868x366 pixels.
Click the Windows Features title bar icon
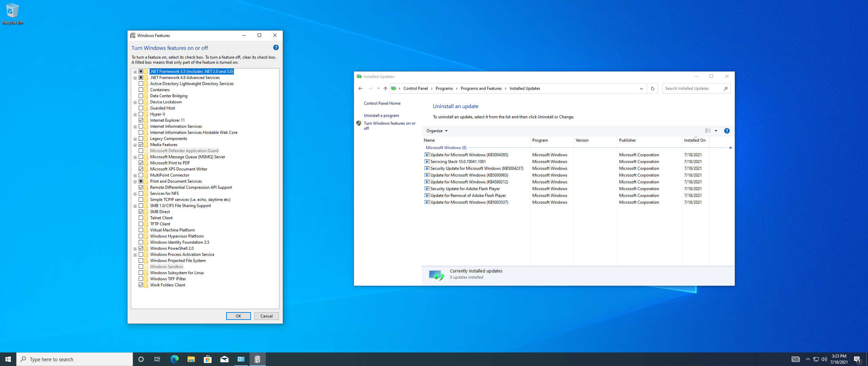coord(133,35)
